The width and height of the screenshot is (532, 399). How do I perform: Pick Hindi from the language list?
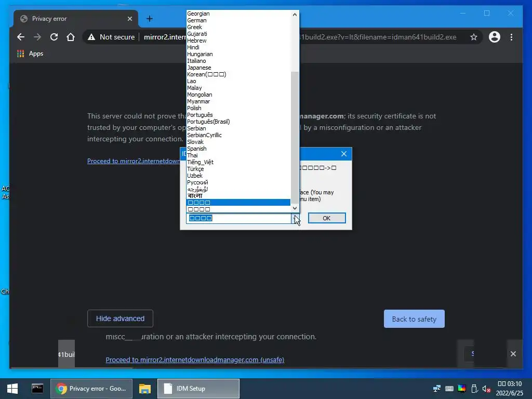[238, 47]
